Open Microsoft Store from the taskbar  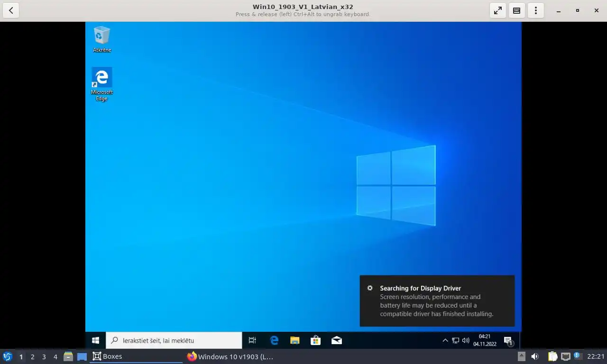pos(316,340)
